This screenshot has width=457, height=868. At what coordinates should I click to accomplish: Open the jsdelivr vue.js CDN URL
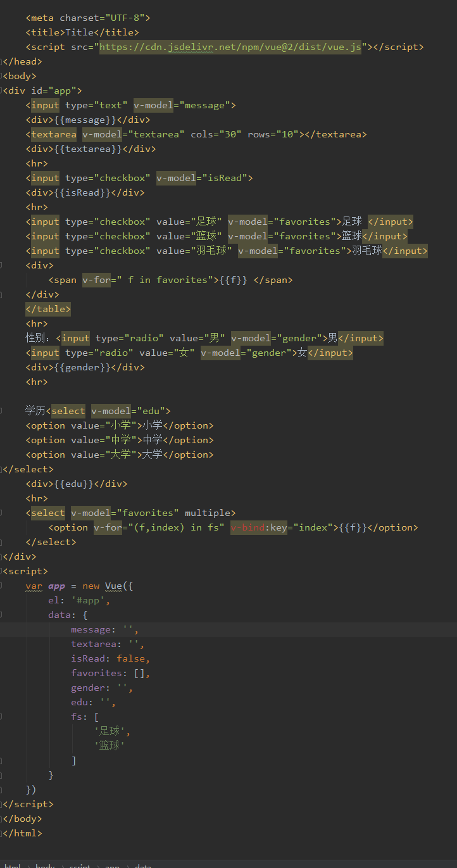(230, 47)
